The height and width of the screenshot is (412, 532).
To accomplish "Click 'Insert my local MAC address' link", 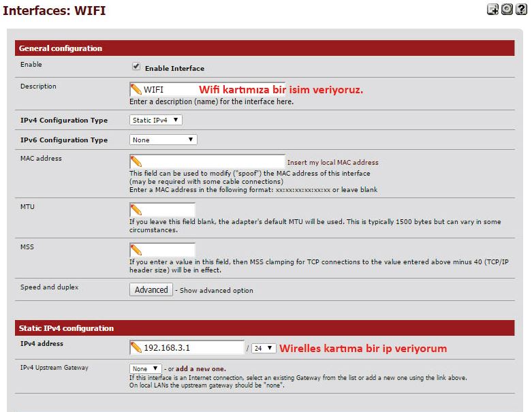I will coord(332,163).
